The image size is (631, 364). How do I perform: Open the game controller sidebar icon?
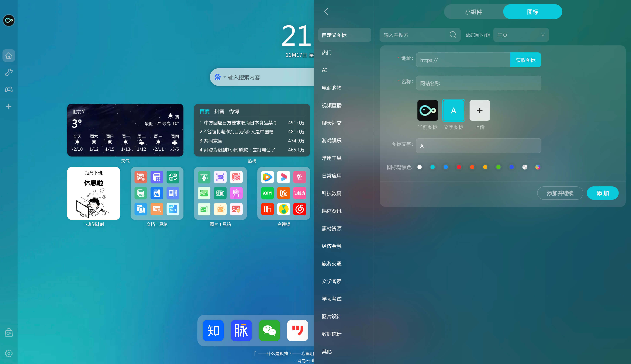(x=9, y=89)
